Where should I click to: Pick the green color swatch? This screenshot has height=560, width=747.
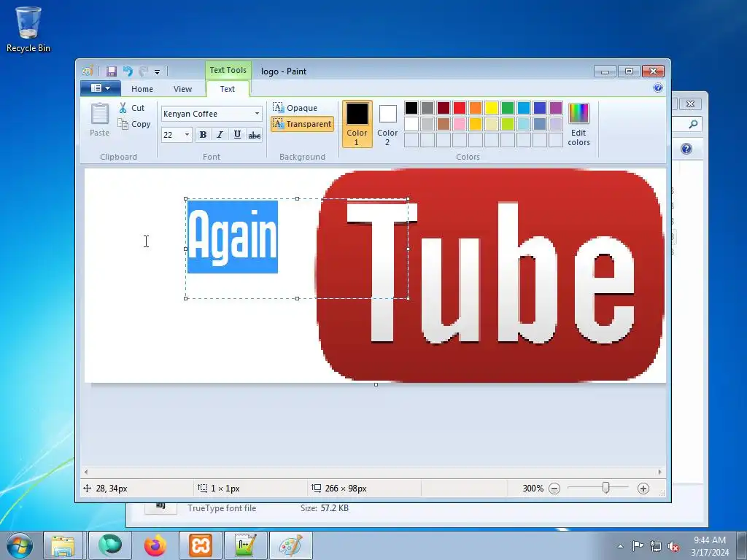pos(508,108)
